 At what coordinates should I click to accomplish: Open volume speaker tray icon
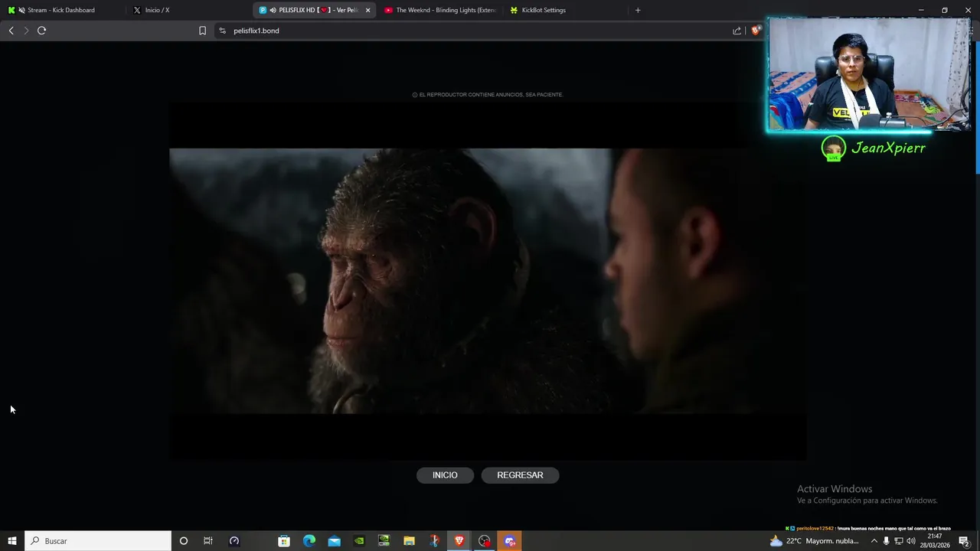pos(911,541)
